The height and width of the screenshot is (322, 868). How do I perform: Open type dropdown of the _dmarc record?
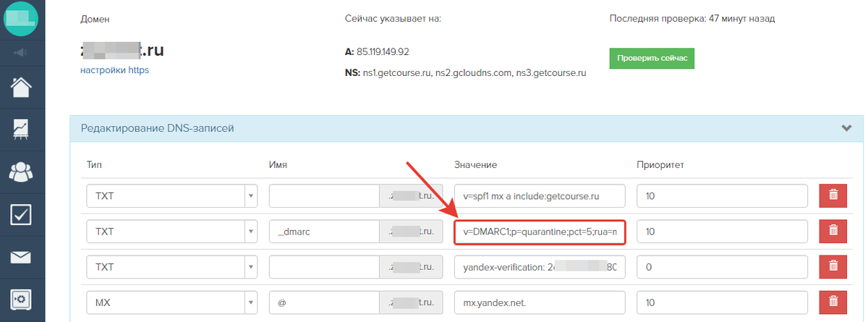172,231
